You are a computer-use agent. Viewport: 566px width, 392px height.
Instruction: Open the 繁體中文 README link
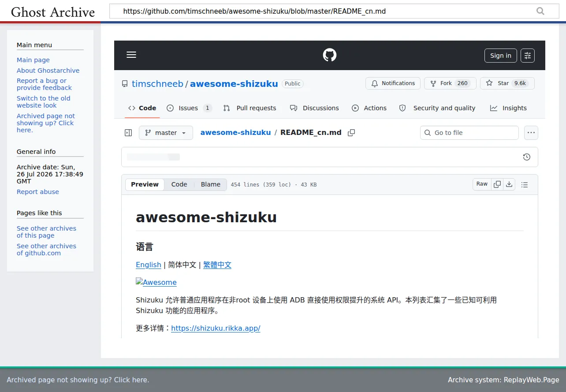pyautogui.click(x=217, y=265)
